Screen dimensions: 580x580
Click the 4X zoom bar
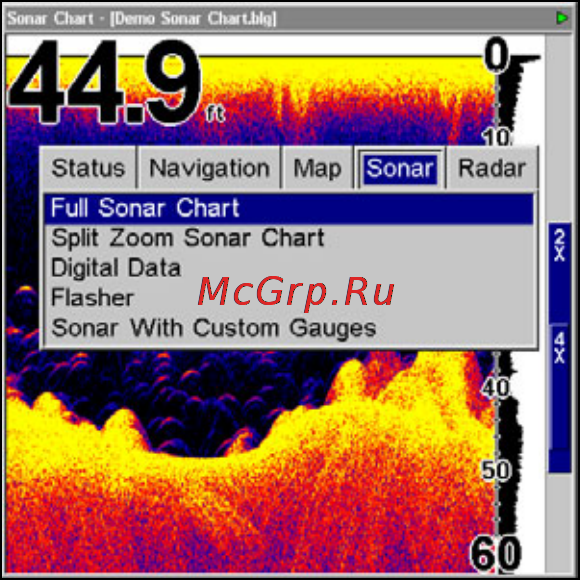(x=560, y=387)
